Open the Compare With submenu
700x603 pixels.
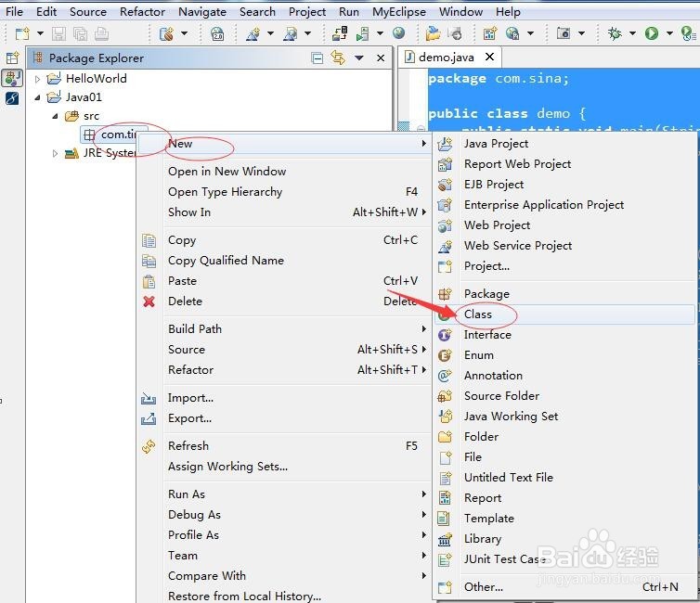tap(284, 576)
